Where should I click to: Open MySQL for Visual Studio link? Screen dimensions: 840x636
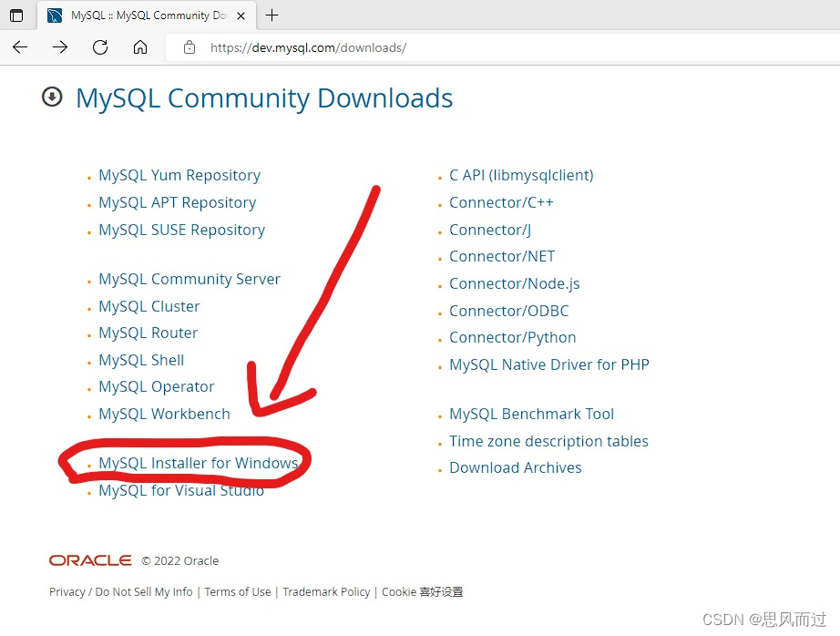click(181, 490)
